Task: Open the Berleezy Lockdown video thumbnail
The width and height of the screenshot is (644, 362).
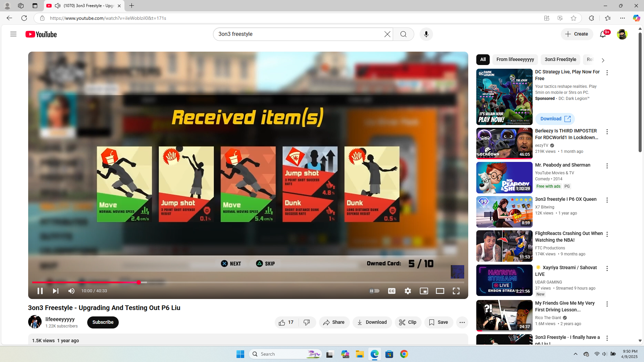Action: 504,143
